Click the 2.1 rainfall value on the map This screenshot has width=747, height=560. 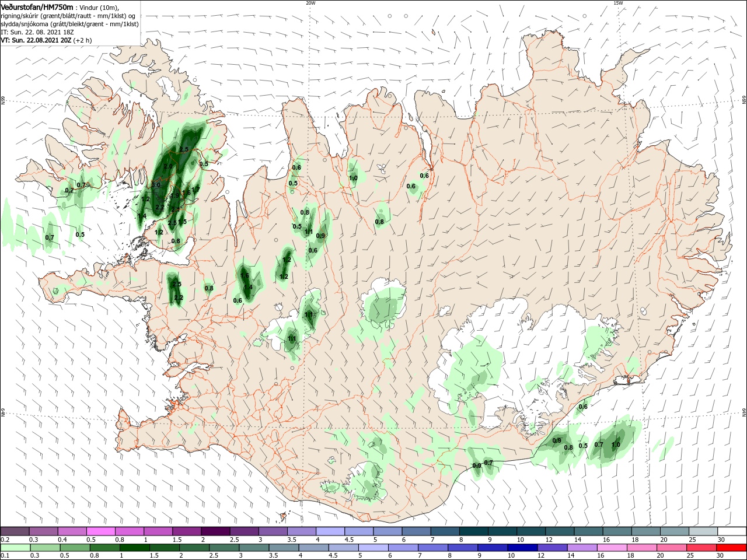[x=175, y=209]
